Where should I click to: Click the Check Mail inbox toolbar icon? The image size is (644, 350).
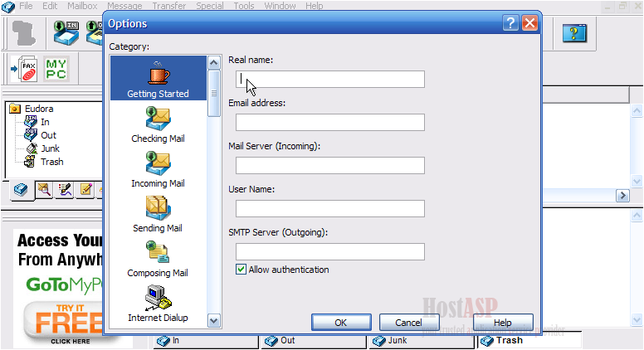[66, 32]
